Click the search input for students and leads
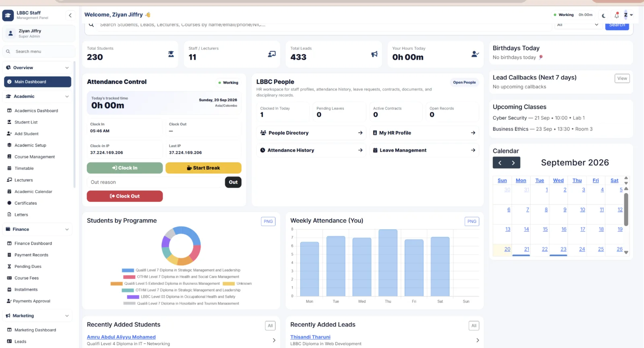This screenshot has width=644, height=348. coord(324,25)
